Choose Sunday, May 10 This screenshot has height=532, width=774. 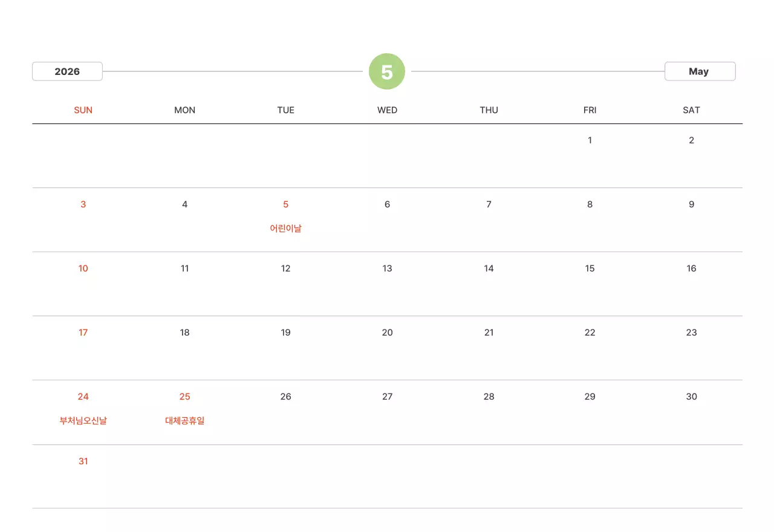click(x=83, y=268)
